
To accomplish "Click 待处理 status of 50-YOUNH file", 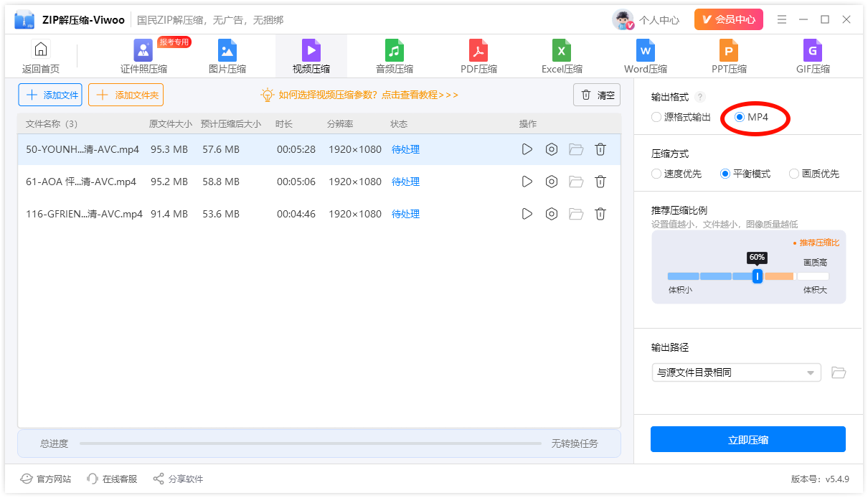I will [x=405, y=149].
